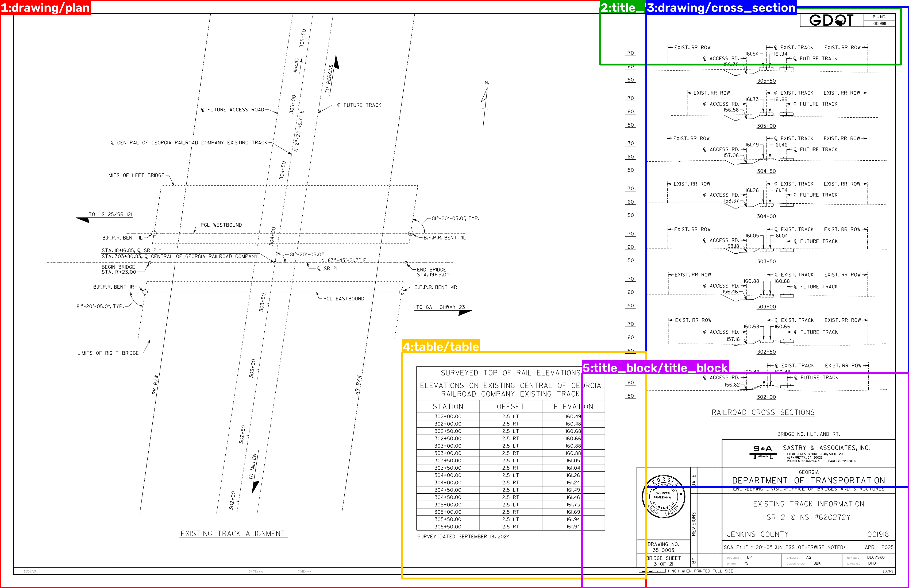Viewport: 909px width, 588px height.
Task: Select the 'RAILROAD CROSS SECTIONS' title
Action: [763, 412]
